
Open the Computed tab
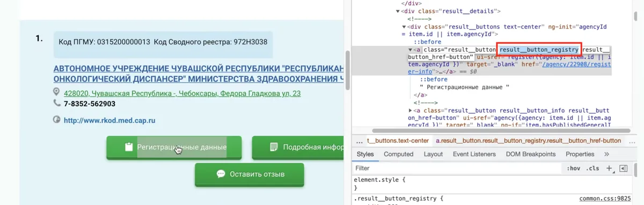[x=399, y=154]
